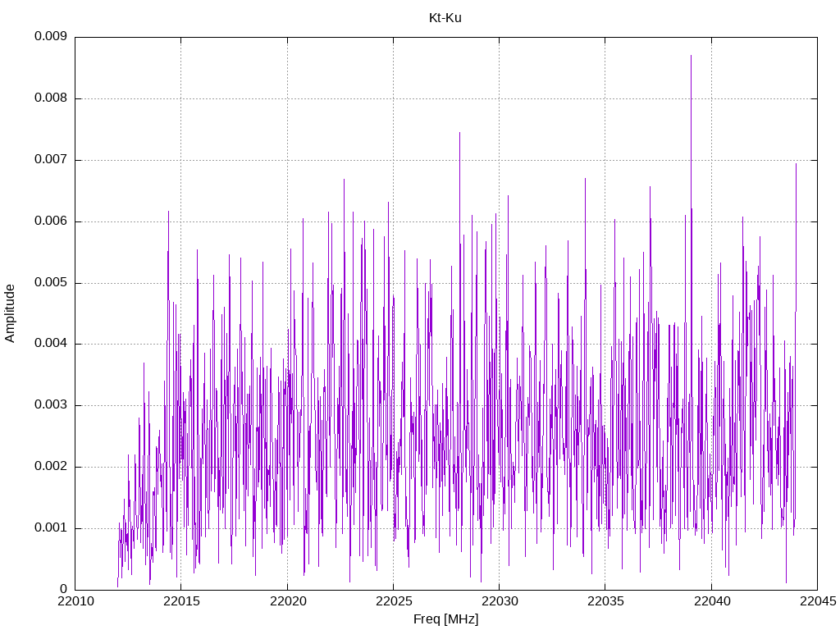Viewport: 840px width, 630px height.
Task: Click x-axis tick label 22045
Action: (x=818, y=601)
